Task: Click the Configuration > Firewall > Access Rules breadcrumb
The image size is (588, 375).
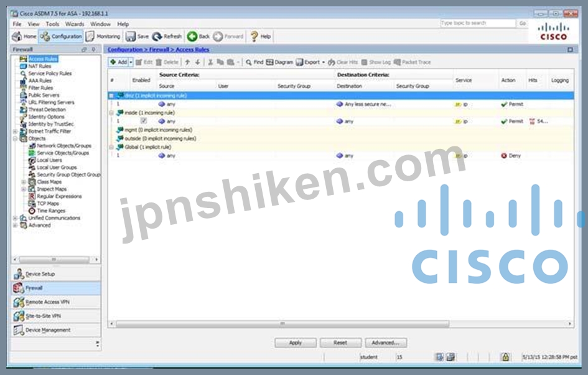Action: 158,50
